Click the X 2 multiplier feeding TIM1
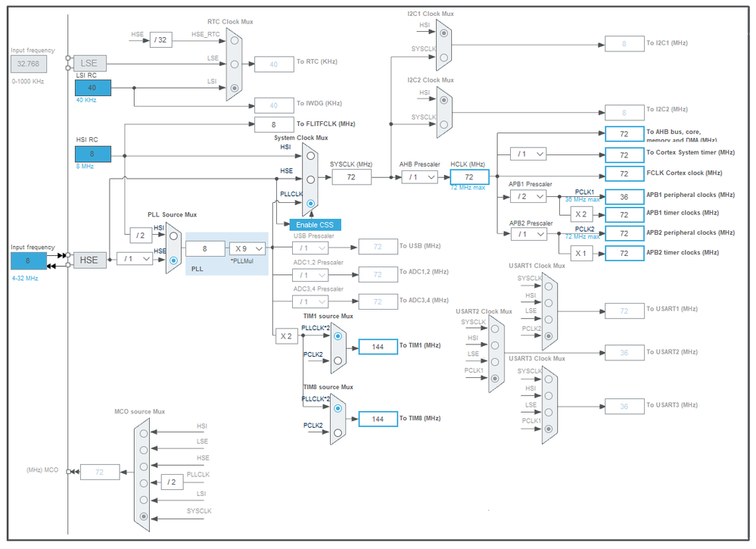The height and width of the screenshot is (549, 756). [286, 336]
